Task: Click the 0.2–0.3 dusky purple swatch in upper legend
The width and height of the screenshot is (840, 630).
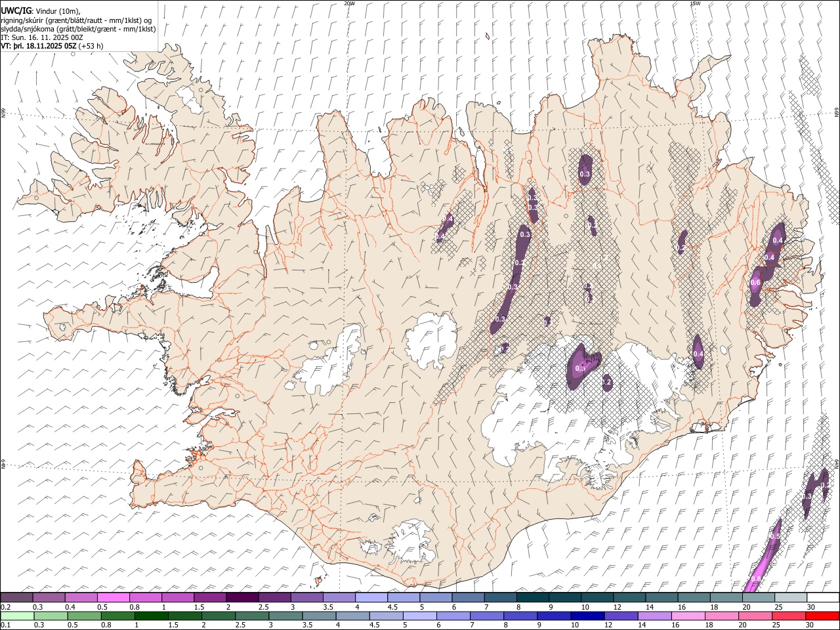Action: [16, 597]
